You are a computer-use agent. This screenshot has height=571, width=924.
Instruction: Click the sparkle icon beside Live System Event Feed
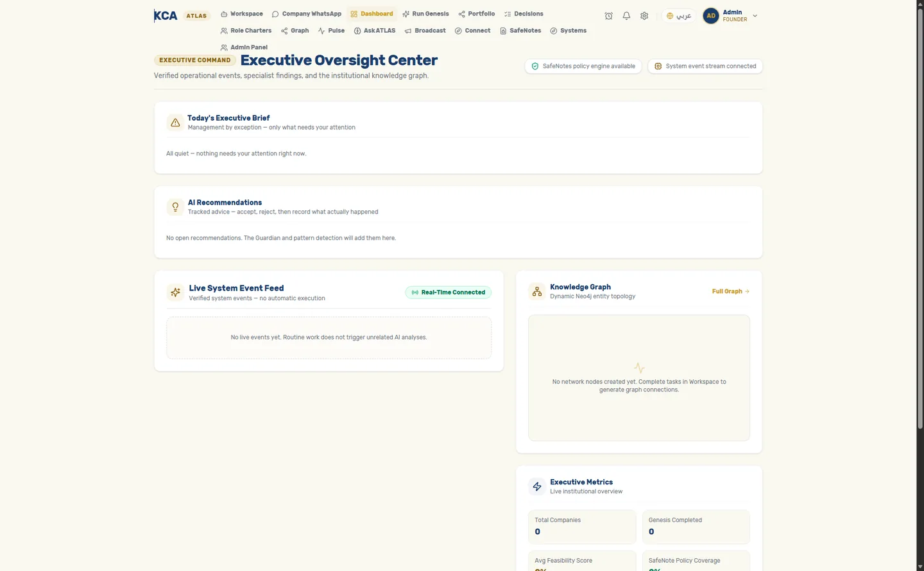175,293
